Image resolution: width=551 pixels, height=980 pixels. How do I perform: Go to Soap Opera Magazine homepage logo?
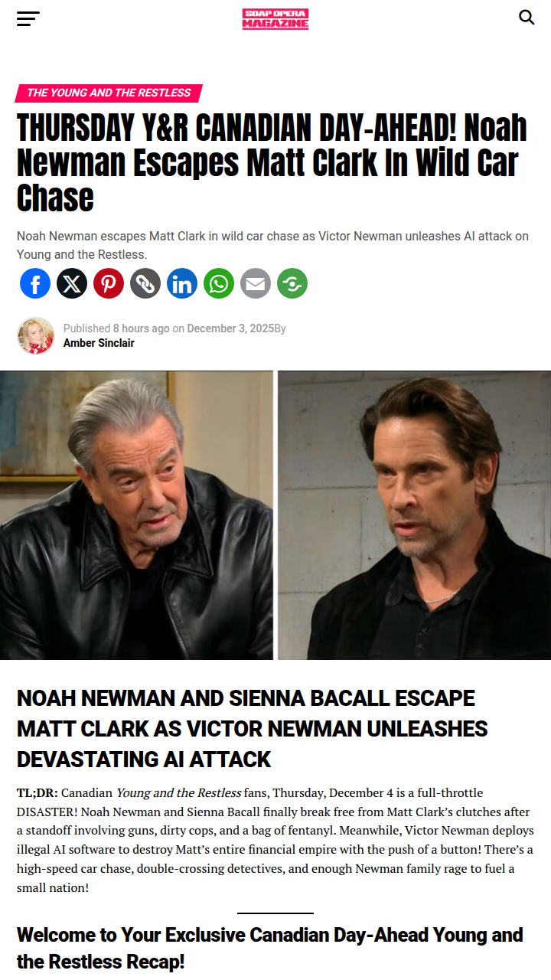pos(275,19)
